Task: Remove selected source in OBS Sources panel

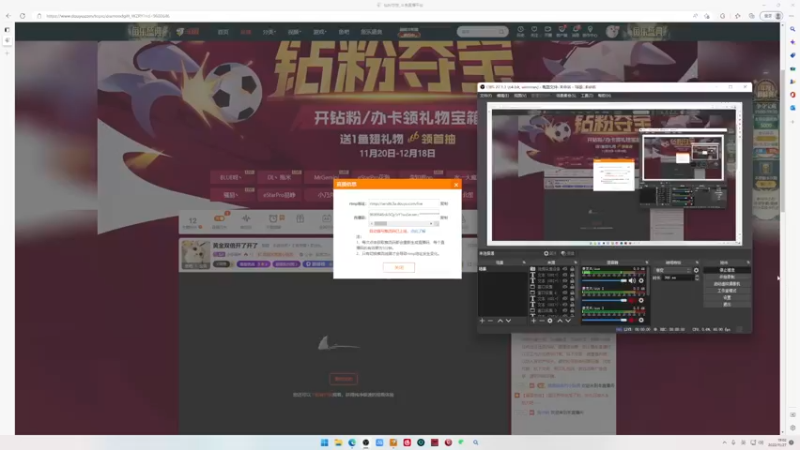Action: [x=542, y=321]
